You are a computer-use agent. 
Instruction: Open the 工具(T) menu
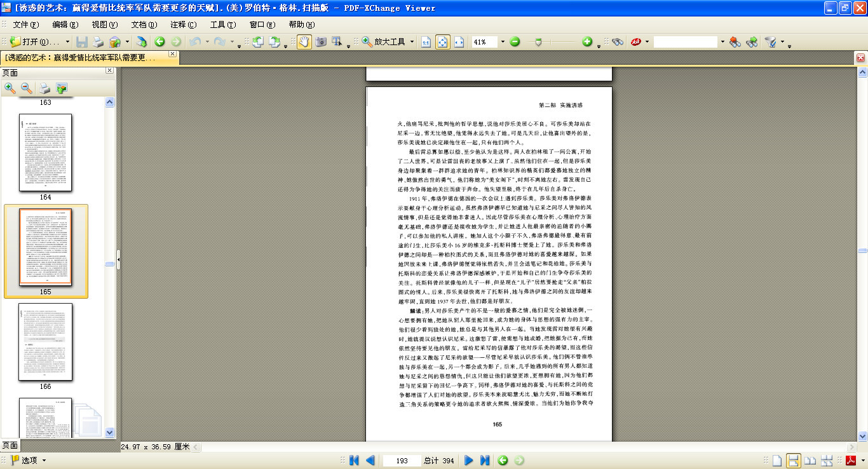222,25
